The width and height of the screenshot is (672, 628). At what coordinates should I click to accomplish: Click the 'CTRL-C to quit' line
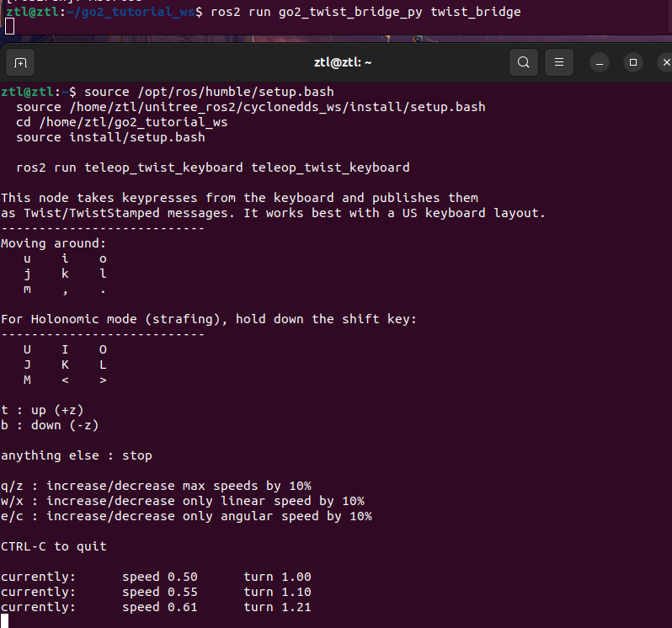click(54, 546)
